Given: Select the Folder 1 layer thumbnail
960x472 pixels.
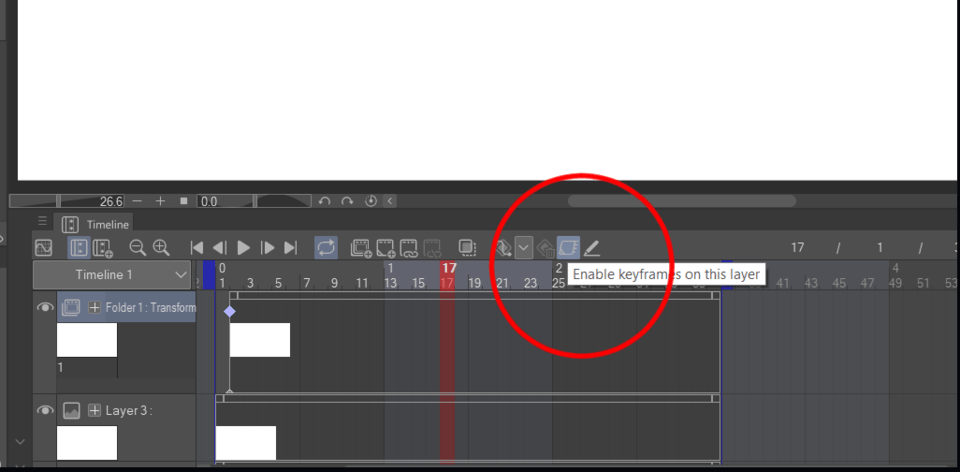Looking at the screenshot, I should coord(87,340).
